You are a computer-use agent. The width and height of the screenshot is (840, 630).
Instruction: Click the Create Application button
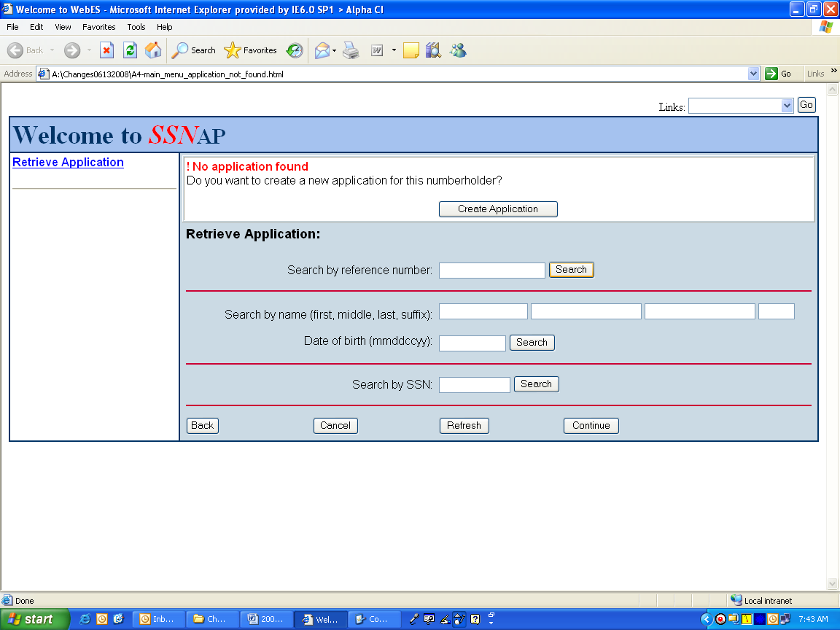pyautogui.click(x=498, y=209)
